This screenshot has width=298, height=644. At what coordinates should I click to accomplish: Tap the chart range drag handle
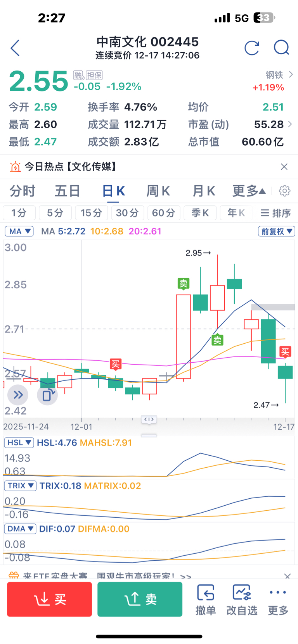(x=149, y=419)
